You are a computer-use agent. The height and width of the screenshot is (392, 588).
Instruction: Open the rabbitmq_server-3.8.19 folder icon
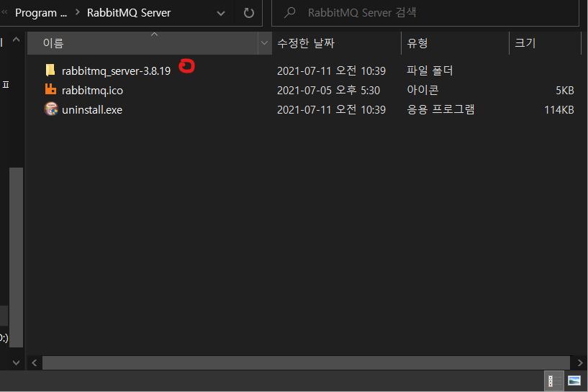click(50, 70)
